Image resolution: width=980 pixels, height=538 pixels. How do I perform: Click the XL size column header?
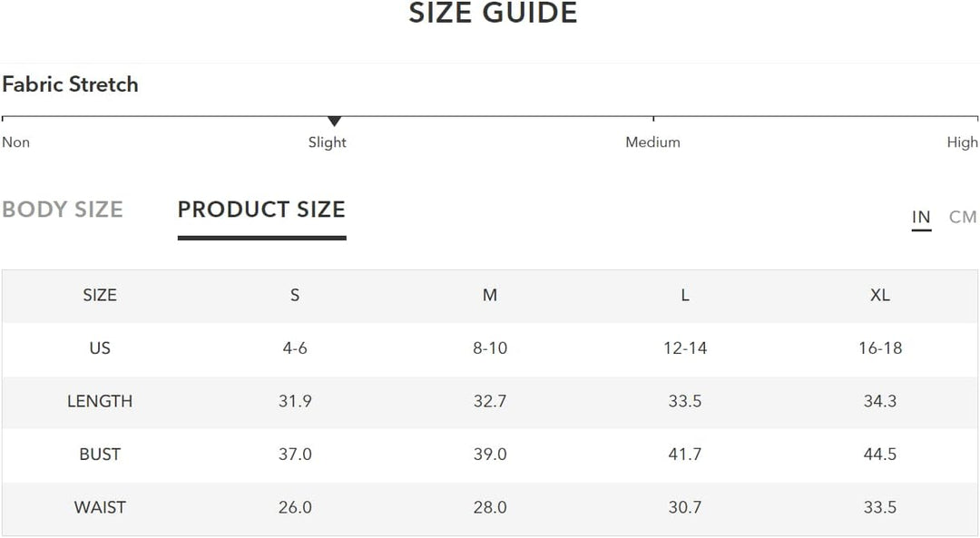tap(880, 295)
